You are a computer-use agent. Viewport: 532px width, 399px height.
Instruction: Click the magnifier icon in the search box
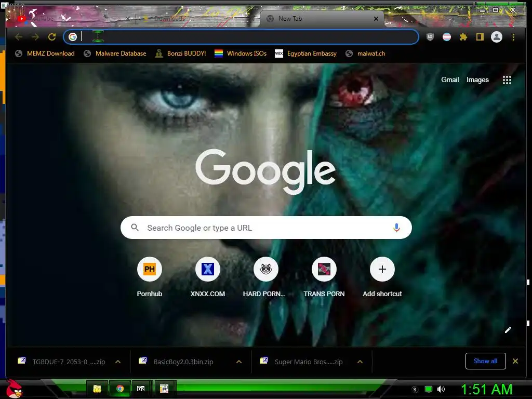[x=135, y=228]
